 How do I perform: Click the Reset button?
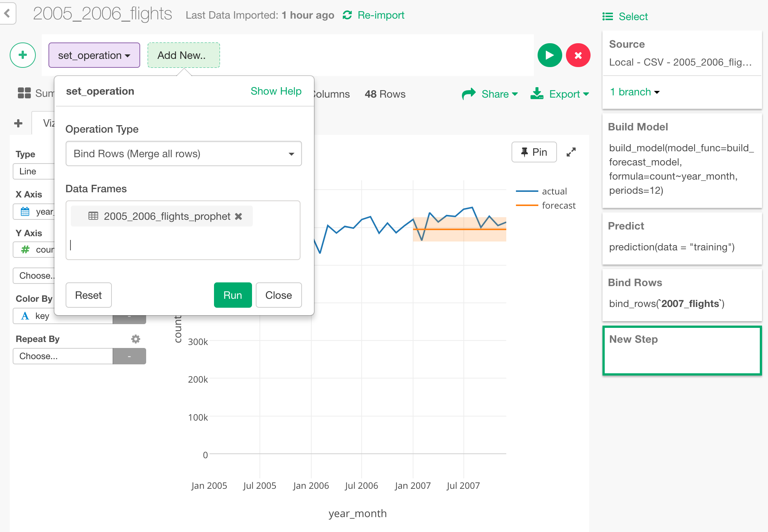(89, 295)
